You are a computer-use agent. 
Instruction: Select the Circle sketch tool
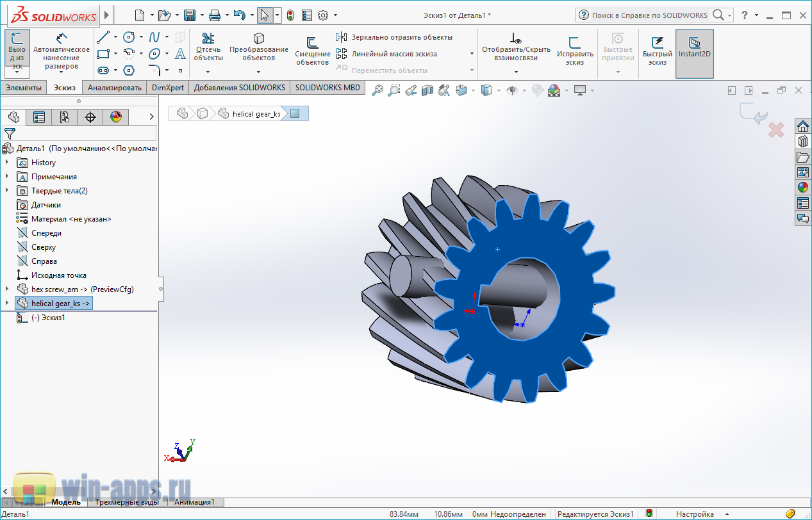tap(129, 37)
